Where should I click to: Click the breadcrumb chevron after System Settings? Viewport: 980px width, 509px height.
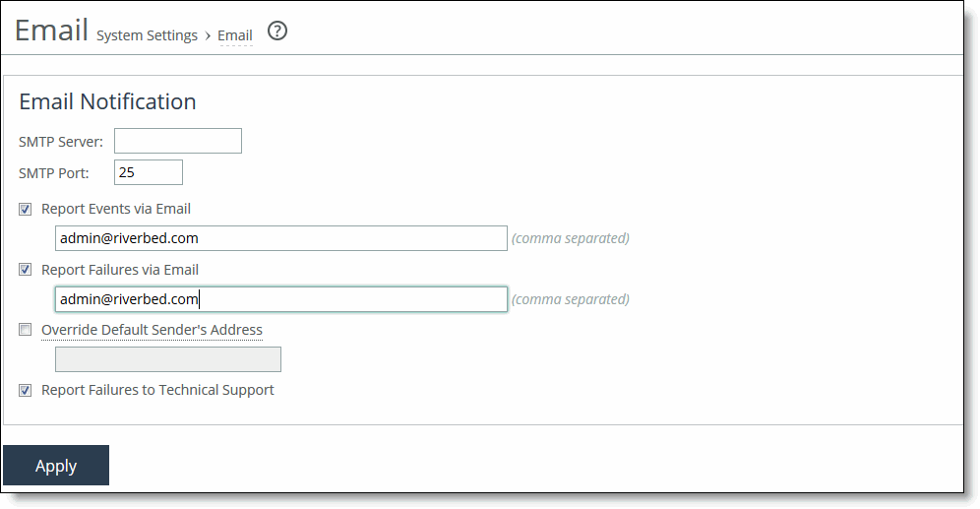[208, 36]
